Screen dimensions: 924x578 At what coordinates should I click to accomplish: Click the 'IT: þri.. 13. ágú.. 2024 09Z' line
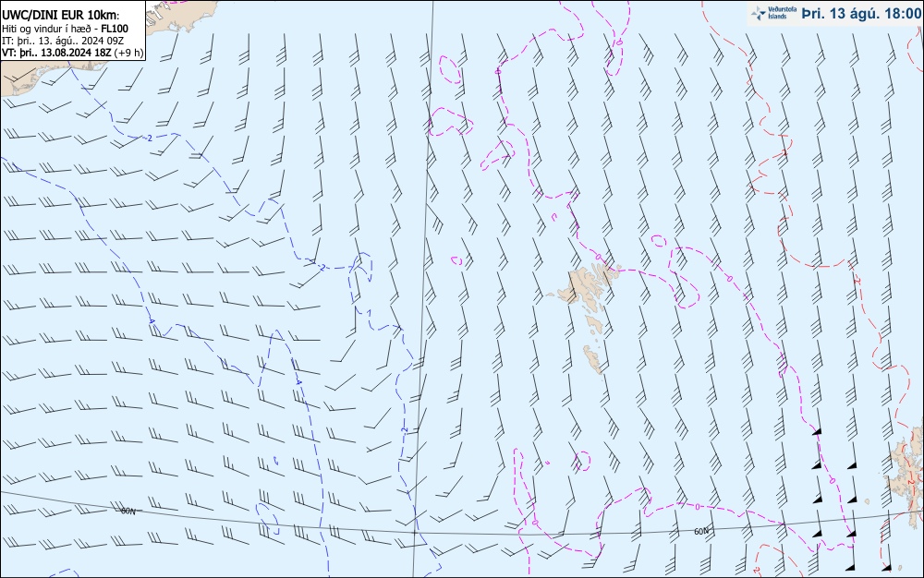63,41
